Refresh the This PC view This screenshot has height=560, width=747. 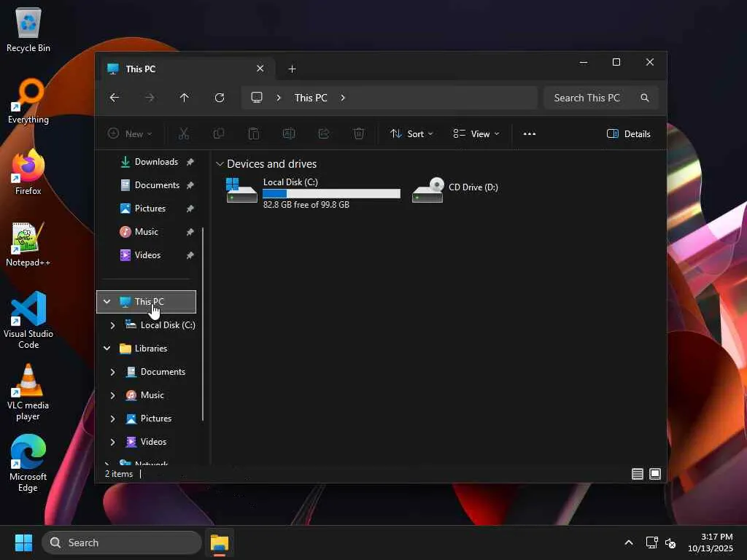pos(220,98)
